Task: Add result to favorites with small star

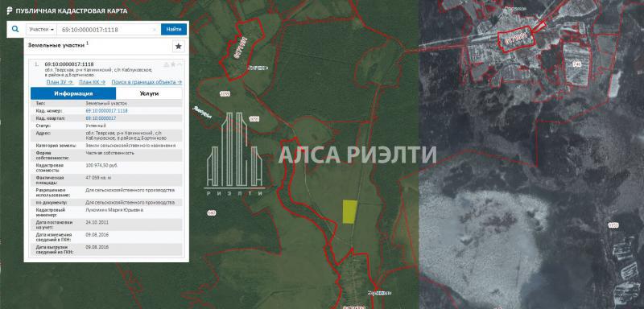Action: click(x=173, y=64)
